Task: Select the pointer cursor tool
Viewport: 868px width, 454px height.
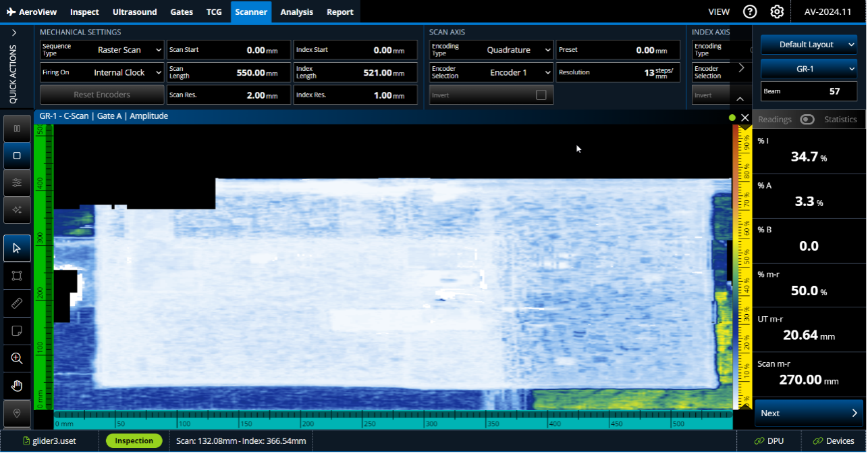Action: click(x=17, y=249)
